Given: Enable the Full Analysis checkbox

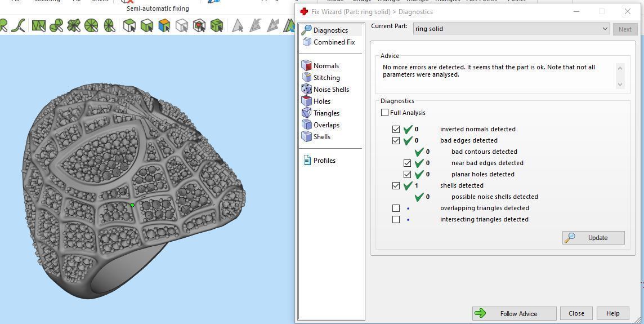Looking at the screenshot, I should pos(385,113).
